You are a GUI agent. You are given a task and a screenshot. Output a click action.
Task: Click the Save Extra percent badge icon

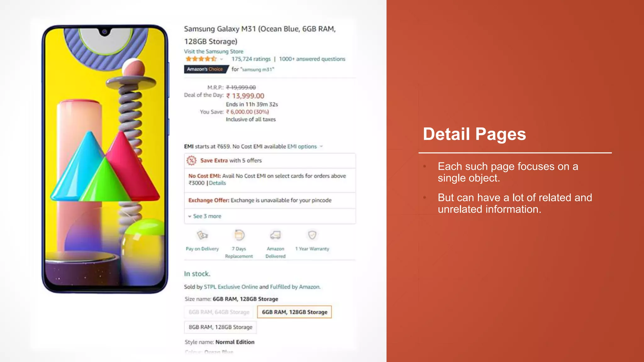pos(191,161)
